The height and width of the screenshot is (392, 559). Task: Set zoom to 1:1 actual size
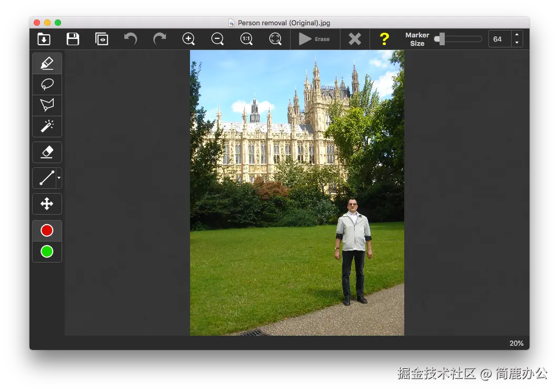pyautogui.click(x=246, y=39)
